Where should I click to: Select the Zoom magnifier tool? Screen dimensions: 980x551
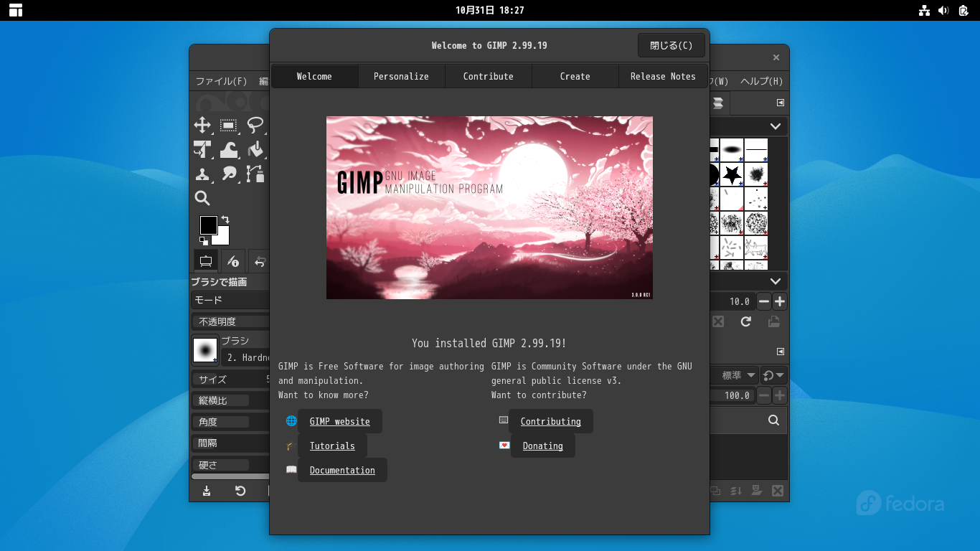pos(202,198)
